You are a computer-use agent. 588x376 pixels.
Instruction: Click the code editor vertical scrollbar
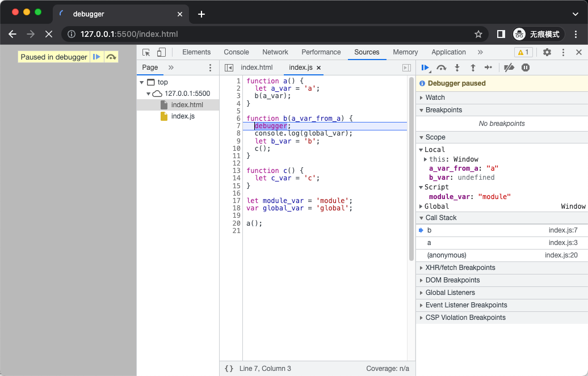[411, 170]
